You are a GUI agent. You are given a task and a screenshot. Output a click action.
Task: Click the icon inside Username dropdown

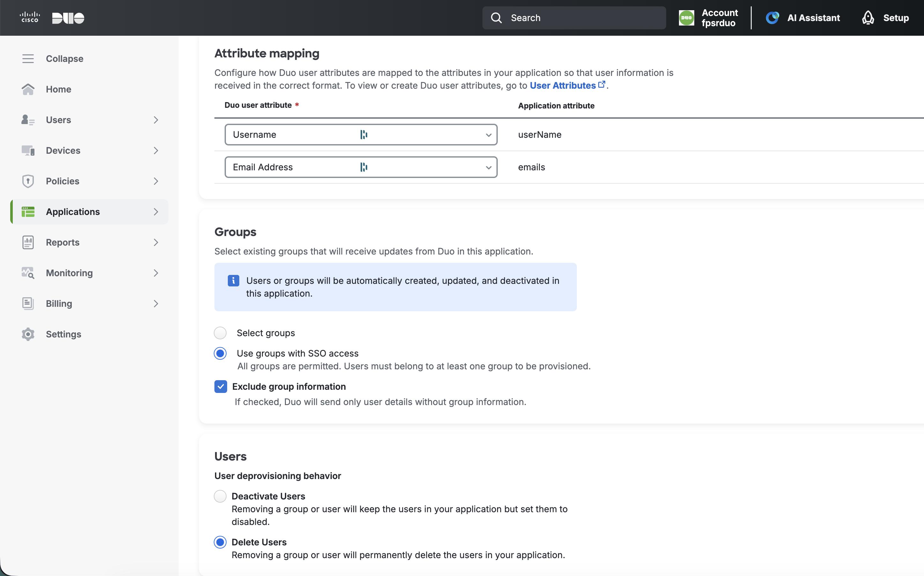click(x=364, y=135)
